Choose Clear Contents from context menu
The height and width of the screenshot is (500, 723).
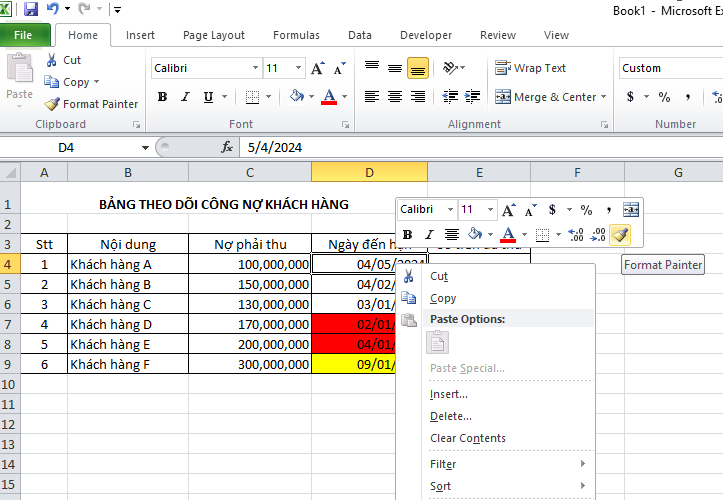point(496,438)
